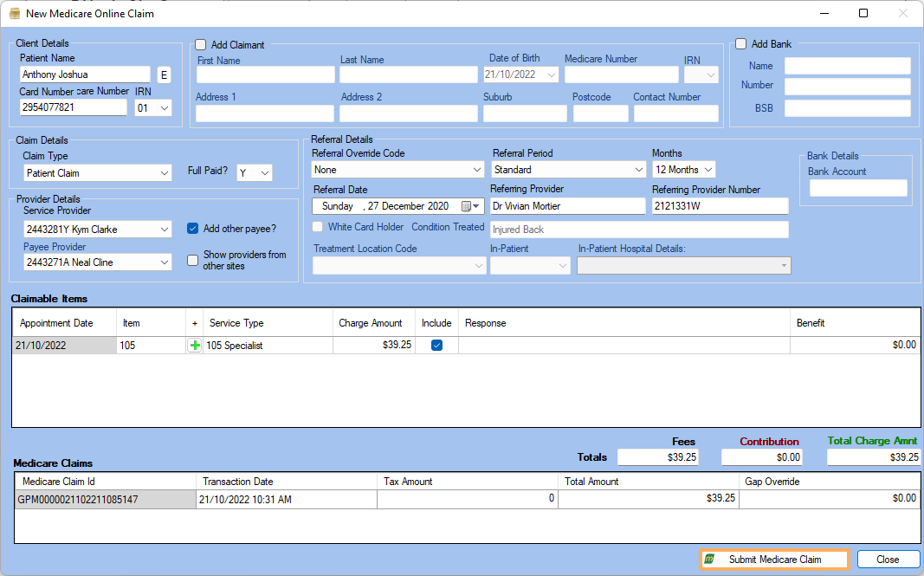Click the Condition Treated field
The image size is (924, 576).
click(639, 230)
